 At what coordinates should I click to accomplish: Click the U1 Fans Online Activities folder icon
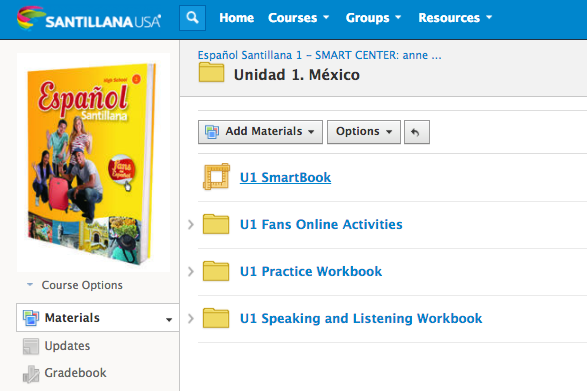point(216,224)
